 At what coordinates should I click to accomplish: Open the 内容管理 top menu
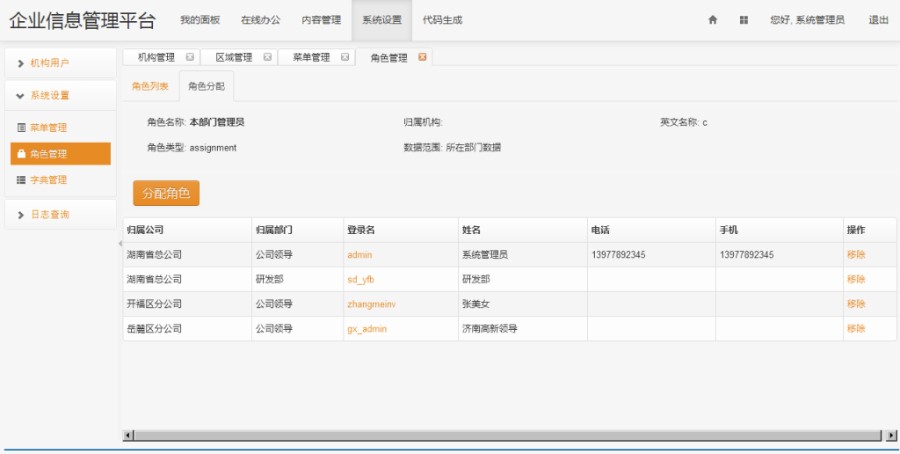321,20
